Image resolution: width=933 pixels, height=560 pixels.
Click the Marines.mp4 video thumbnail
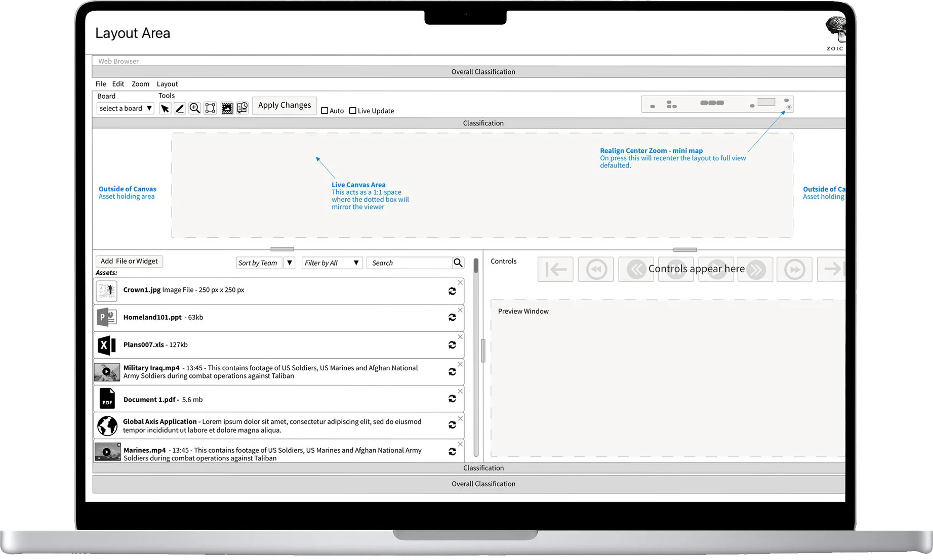(x=107, y=451)
